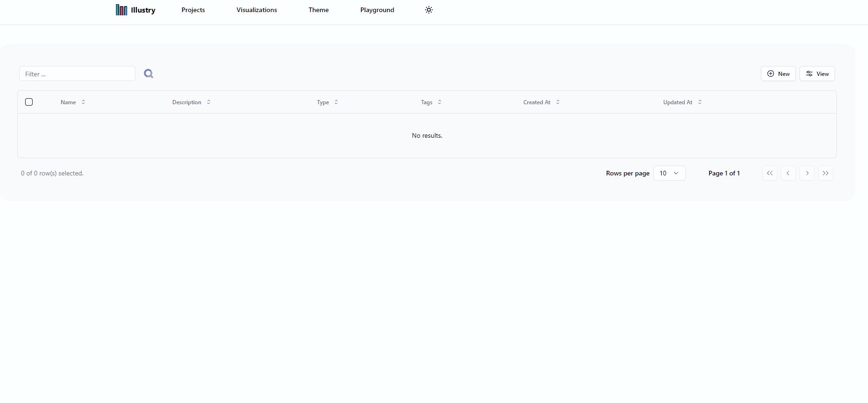Click the Name column header
Image resolution: width=868 pixels, height=403 pixels.
[x=68, y=102]
